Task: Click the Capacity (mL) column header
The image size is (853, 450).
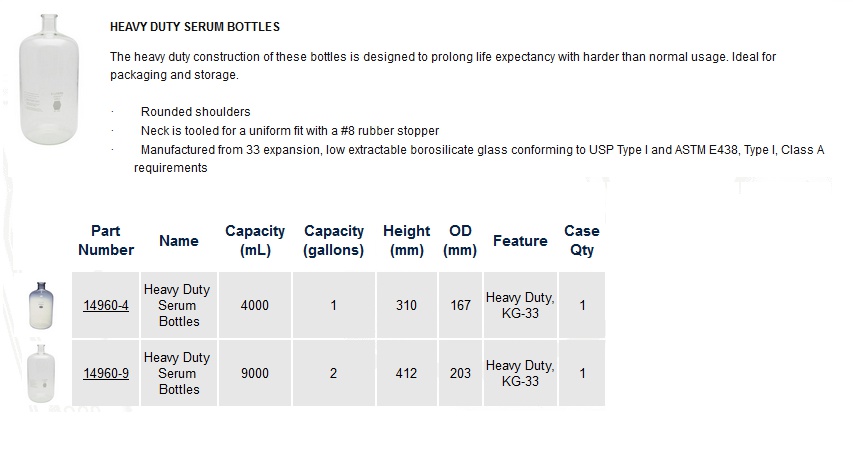Action: point(255,241)
